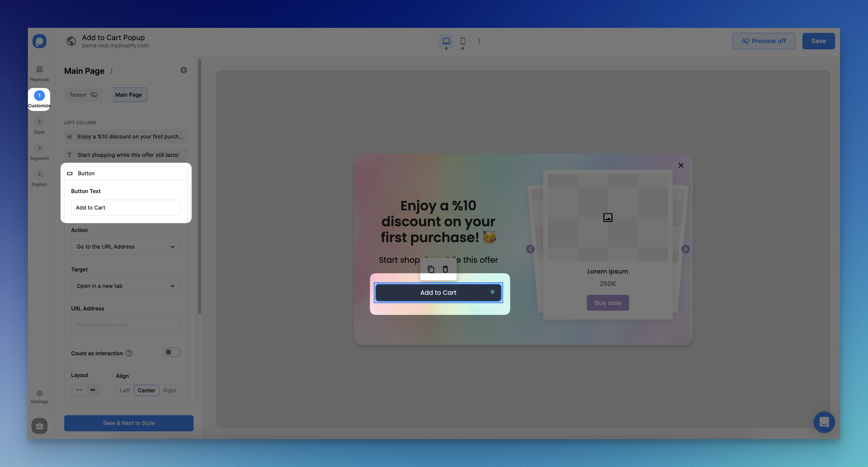Select Center alignment option
The height and width of the screenshot is (467, 868).
pos(146,390)
